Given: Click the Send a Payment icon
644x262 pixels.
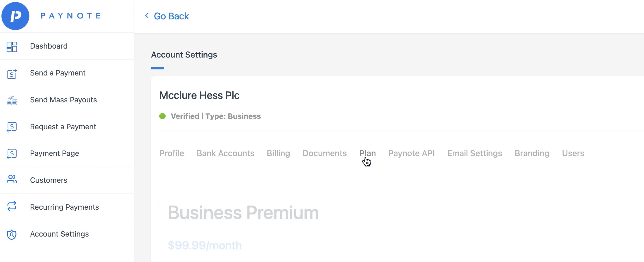Looking at the screenshot, I should point(12,73).
